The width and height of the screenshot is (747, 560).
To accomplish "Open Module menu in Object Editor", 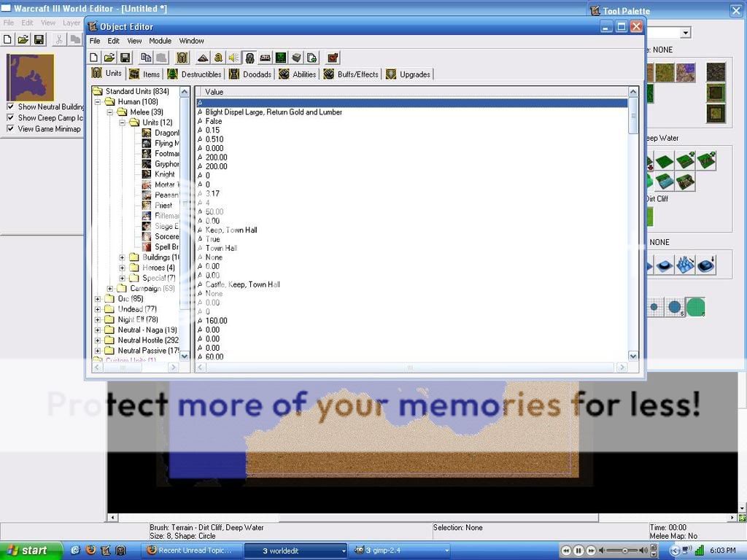I will click(x=160, y=41).
